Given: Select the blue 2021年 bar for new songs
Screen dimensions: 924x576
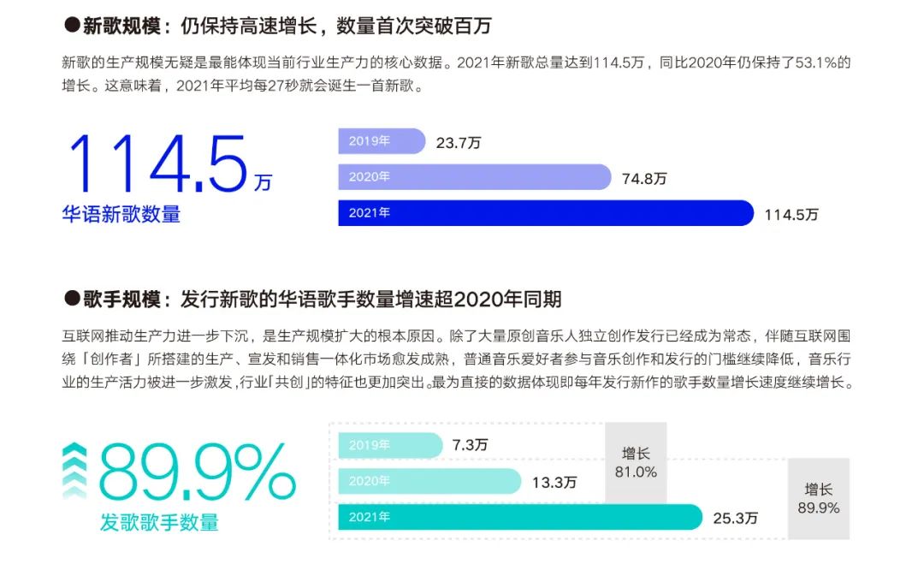Looking at the screenshot, I should [x=545, y=213].
